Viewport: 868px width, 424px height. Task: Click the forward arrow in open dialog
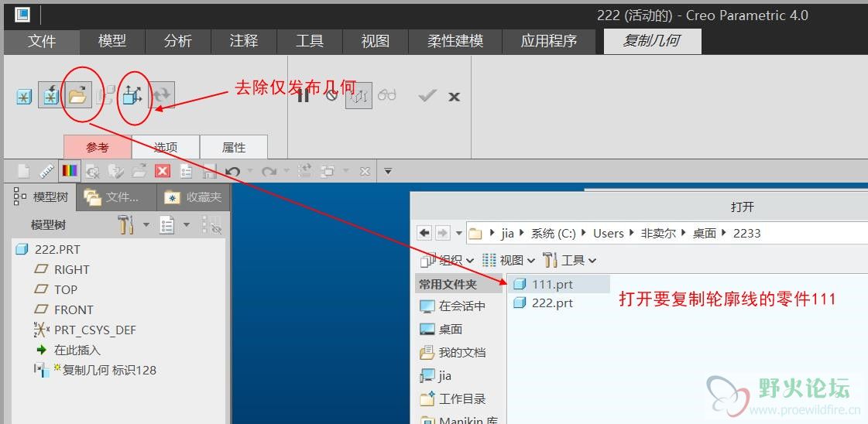coord(442,234)
